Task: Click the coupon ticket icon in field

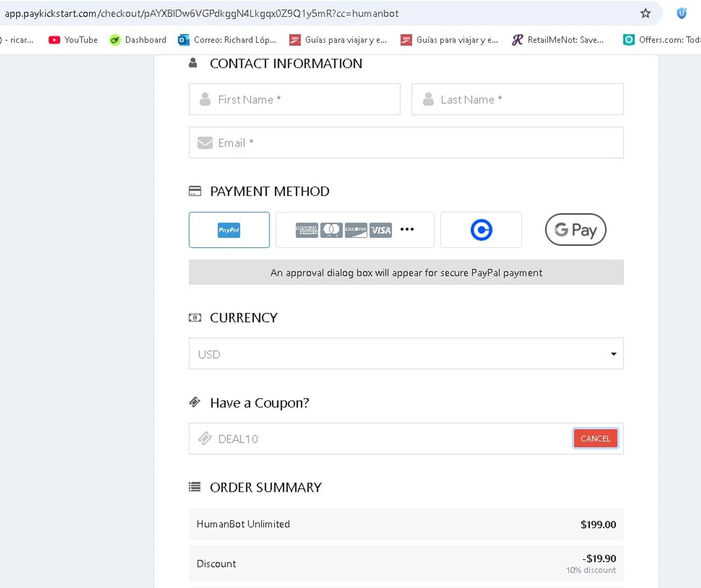Action: click(205, 439)
